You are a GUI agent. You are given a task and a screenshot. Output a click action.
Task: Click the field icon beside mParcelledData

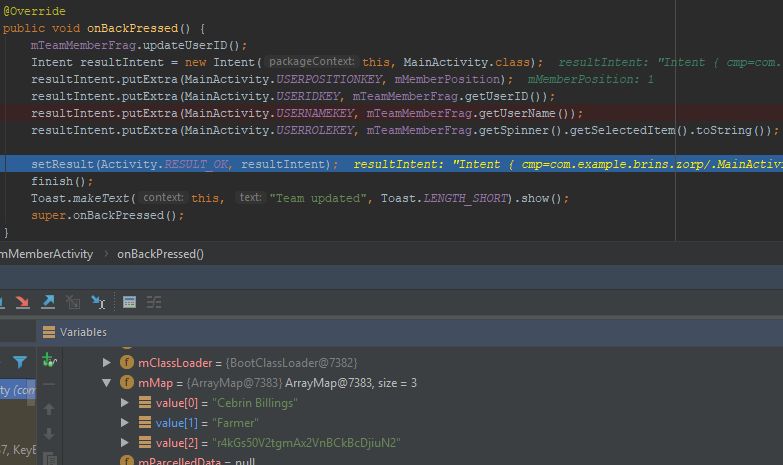[127, 461]
